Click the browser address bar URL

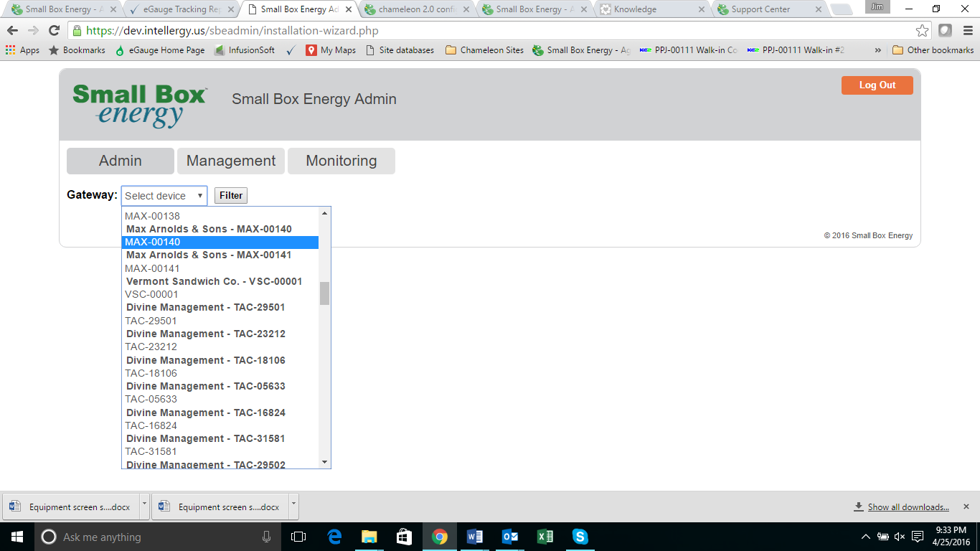point(232,31)
